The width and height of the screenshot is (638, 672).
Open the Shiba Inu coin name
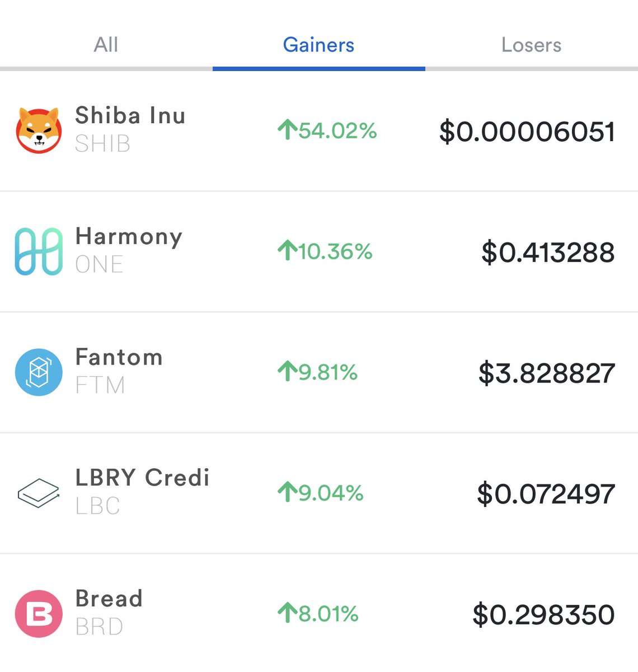130,115
